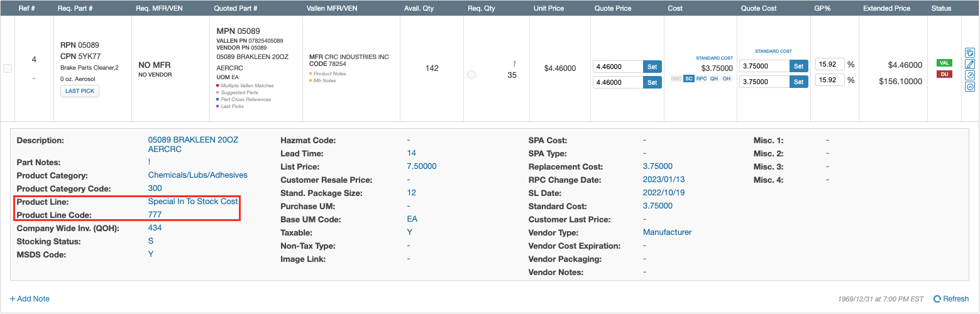The width and height of the screenshot is (980, 314).
Task: Click Set beside the top Quote Price field
Action: click(x=652, y=67)
